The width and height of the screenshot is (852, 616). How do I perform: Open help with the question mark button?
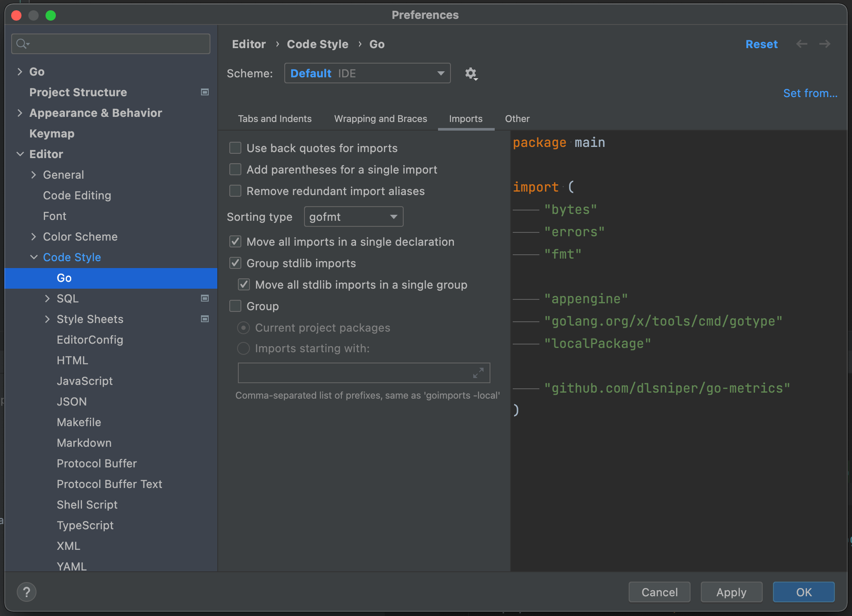(27, 592)
